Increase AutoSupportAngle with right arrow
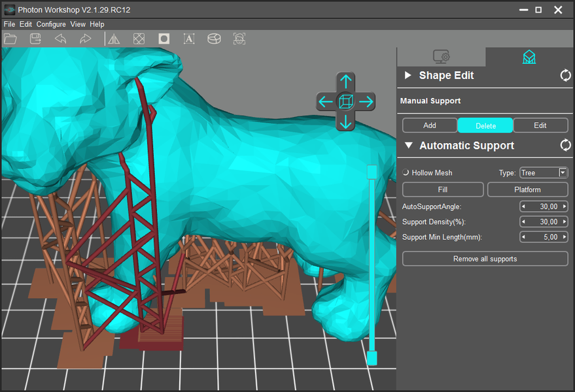 [x=565, y=206]
